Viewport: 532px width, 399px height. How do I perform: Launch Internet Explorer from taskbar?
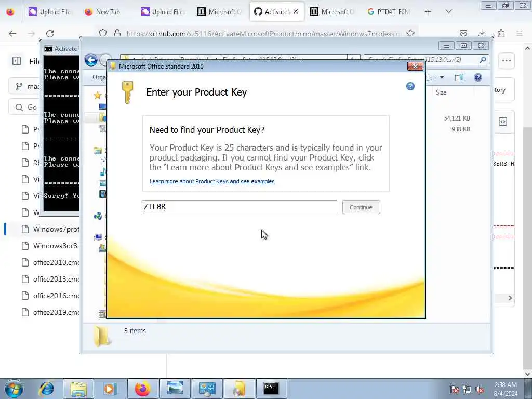(46, 389)
